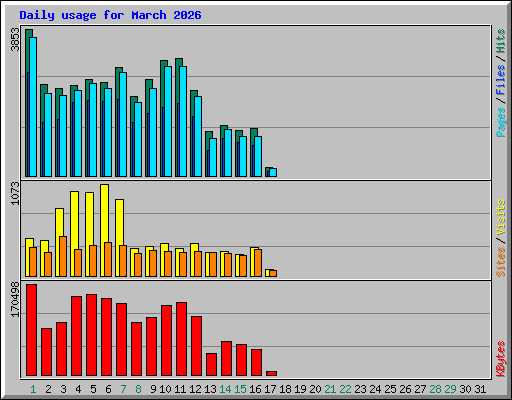Click the day 10 red KBytes bar
Image resolution: width=512 pixels, height=400 pixels.
pos(166,340)
